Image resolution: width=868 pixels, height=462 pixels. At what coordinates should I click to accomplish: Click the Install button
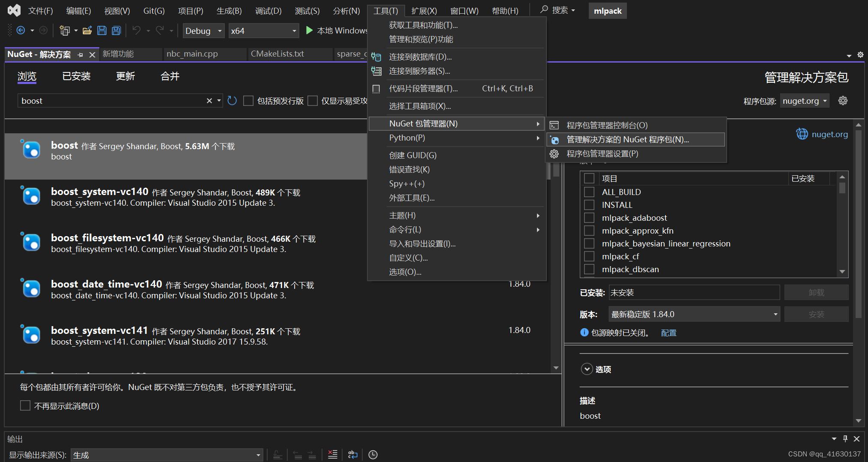tap(816, 314)
